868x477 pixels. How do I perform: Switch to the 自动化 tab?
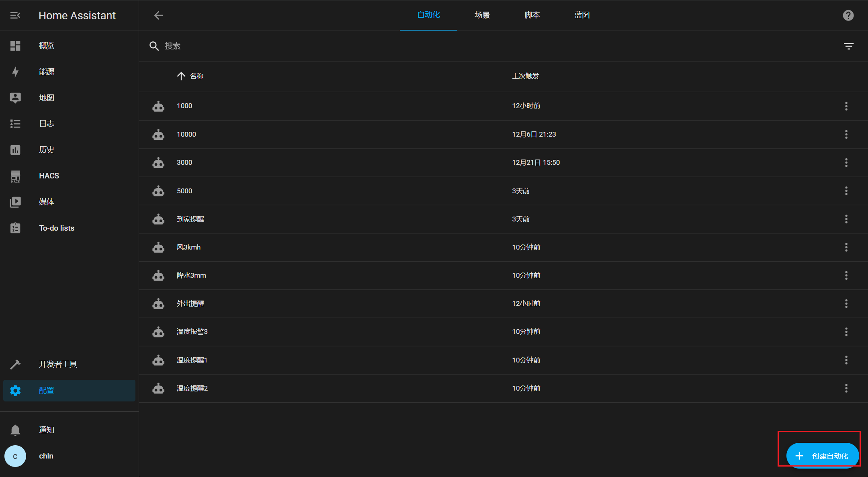click(x=428, y=15)
